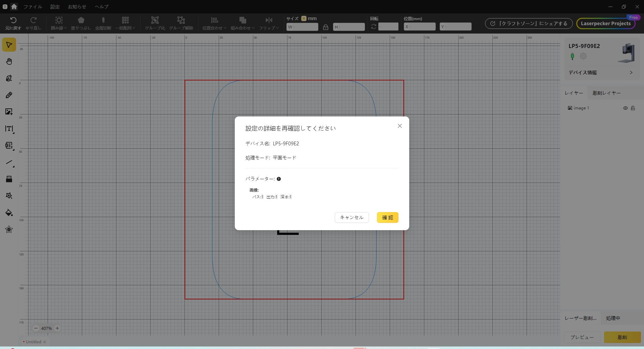Screen dimensions: 644x349
Task: Click the 金属切断 metal cutting icon
Action: [x=103, y=20]
